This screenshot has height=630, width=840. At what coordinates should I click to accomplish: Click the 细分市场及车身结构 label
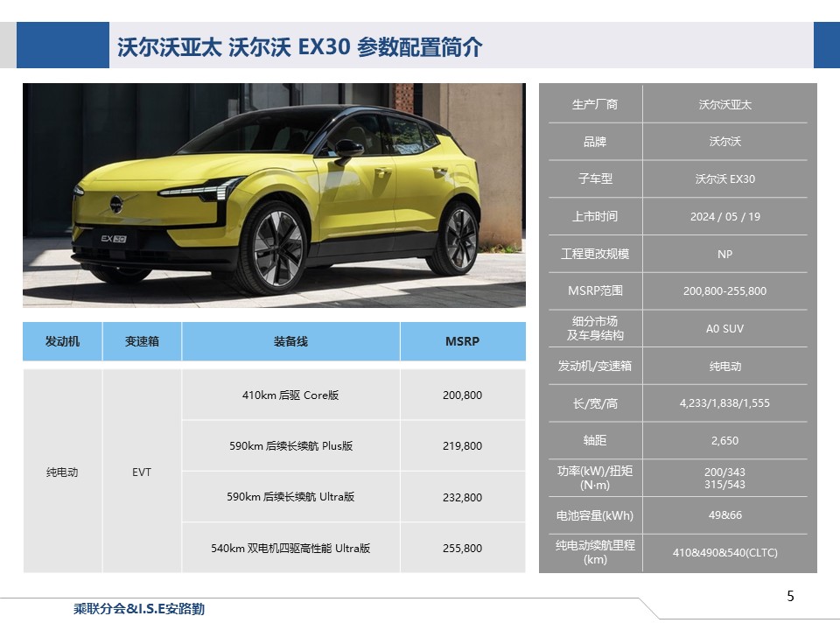click(595, 328)
